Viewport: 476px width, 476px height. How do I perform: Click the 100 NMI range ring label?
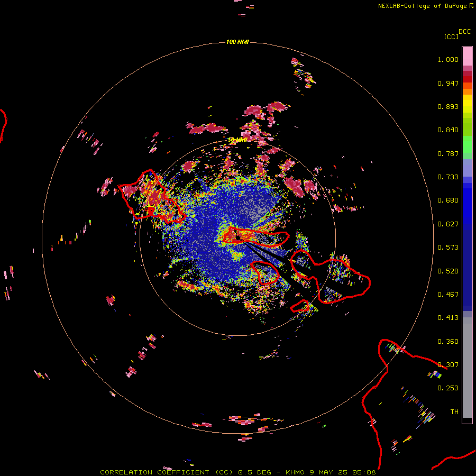(237, 42)
